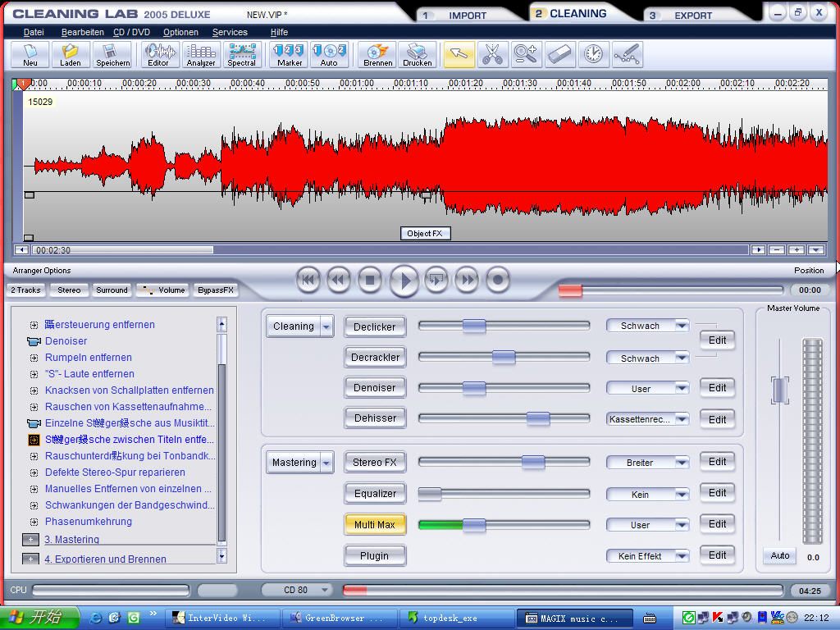Click the 2 Tracks arranger button
Screen dimensions: 840x630
click(x=25, y=290)
